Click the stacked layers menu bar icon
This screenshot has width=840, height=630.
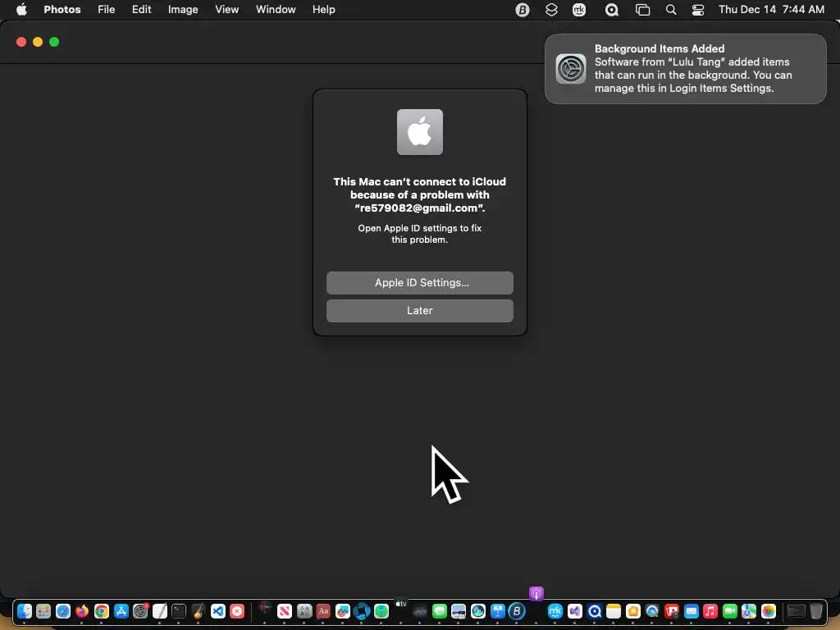point(551,10)
